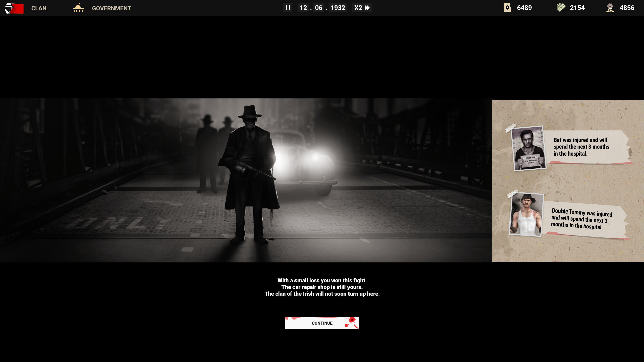Click the double-arrow speed icon
Screen dimensions: 644x362
[367, 8]
